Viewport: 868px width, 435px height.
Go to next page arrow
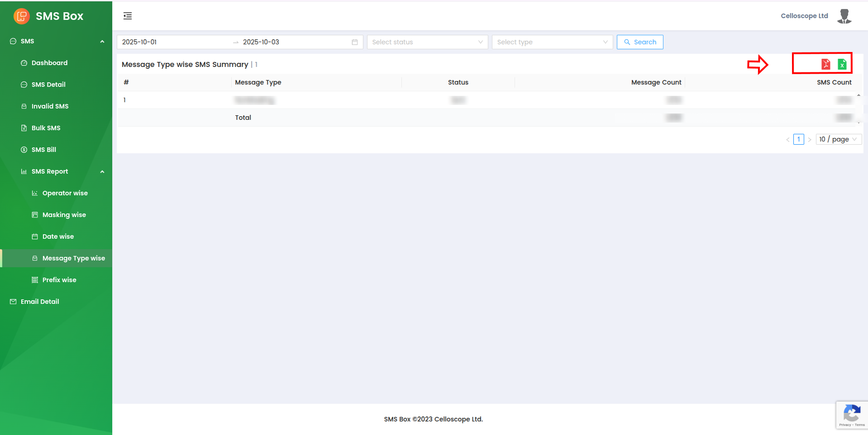(x=810, y=140)
